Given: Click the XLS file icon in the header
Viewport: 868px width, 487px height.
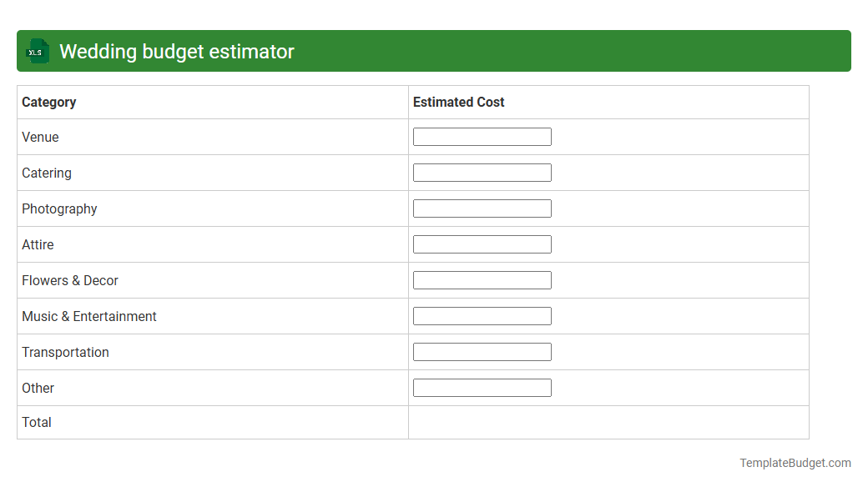Looking at the screenshot, I should point(37,51).
